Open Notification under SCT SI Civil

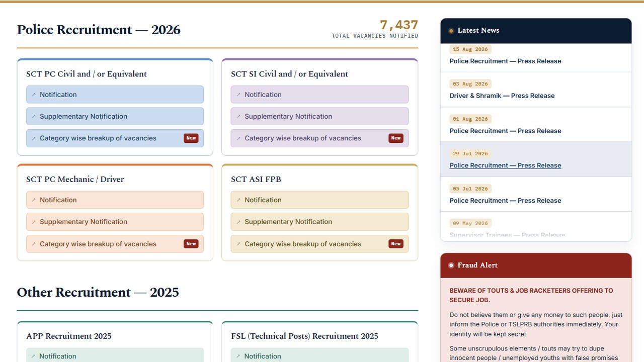click(319, 95)
